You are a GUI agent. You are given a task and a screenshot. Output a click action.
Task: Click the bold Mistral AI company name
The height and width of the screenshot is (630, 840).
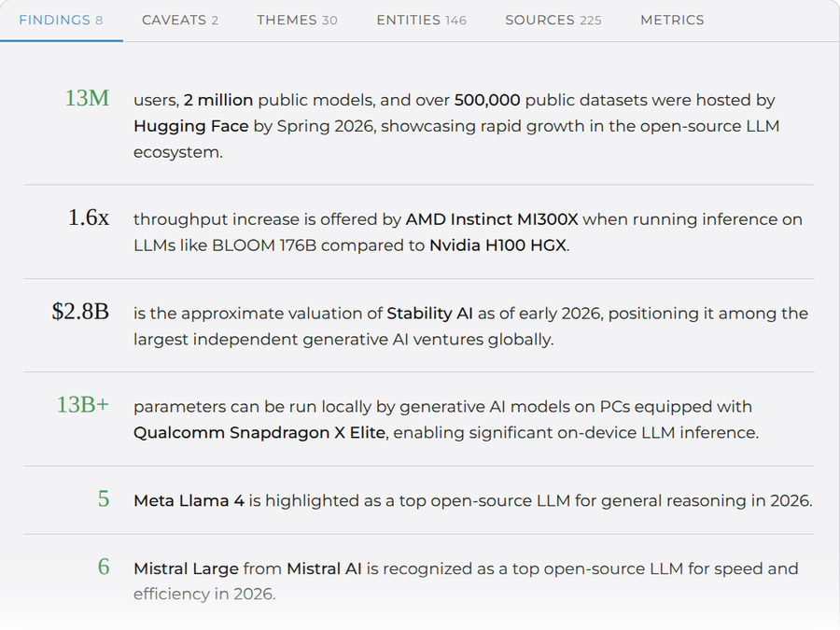click(x=324, y=568)
